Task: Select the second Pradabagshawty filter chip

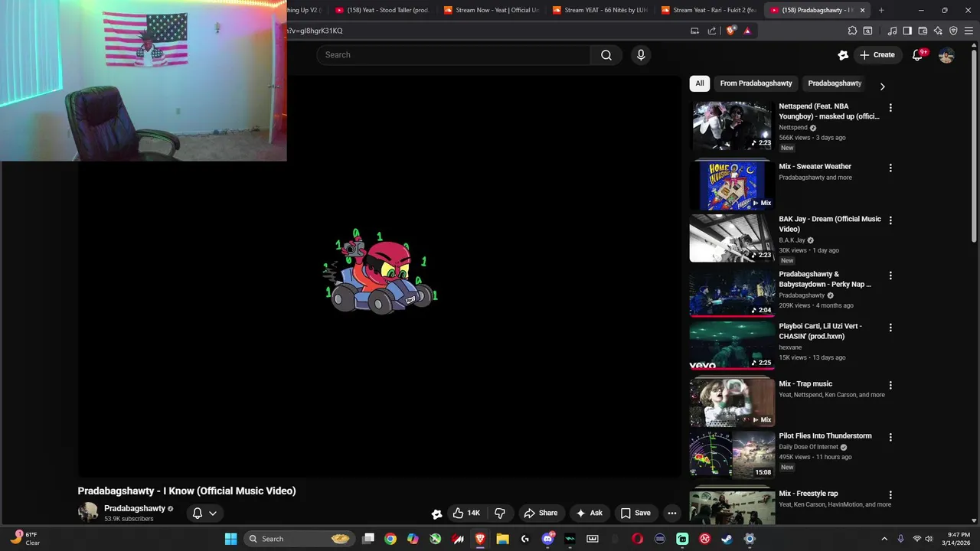Action: click(x=835, y=83)
